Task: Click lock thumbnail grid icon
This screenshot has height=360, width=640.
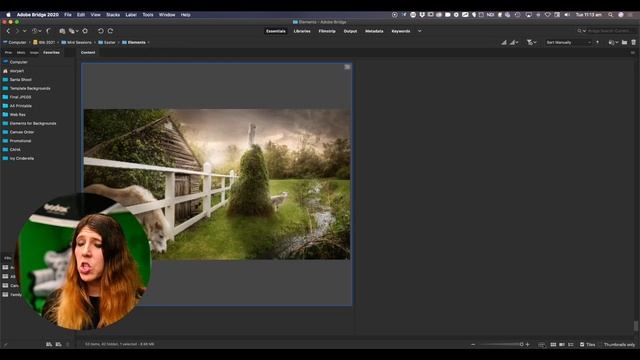Action: [542, 345]
